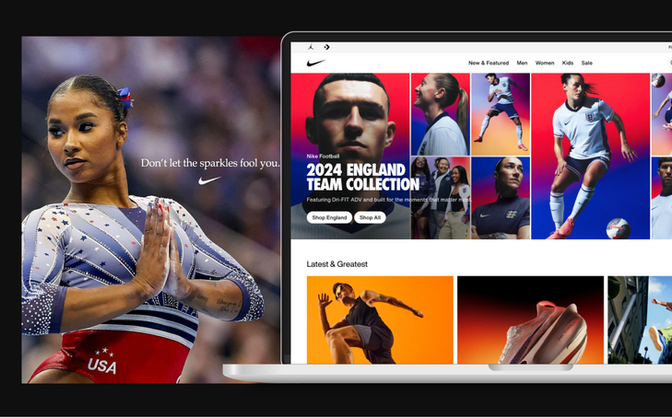Click the Don't let the sparkles fool you text
Image resolution: width=672 pixels, height=418 pixels.
click(210, 163)
